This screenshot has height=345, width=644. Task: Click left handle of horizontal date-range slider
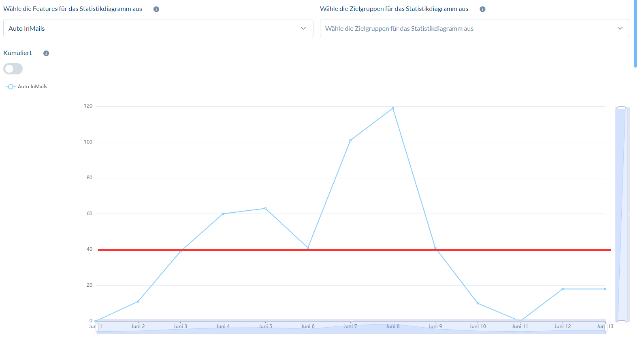tap(97, 327)
